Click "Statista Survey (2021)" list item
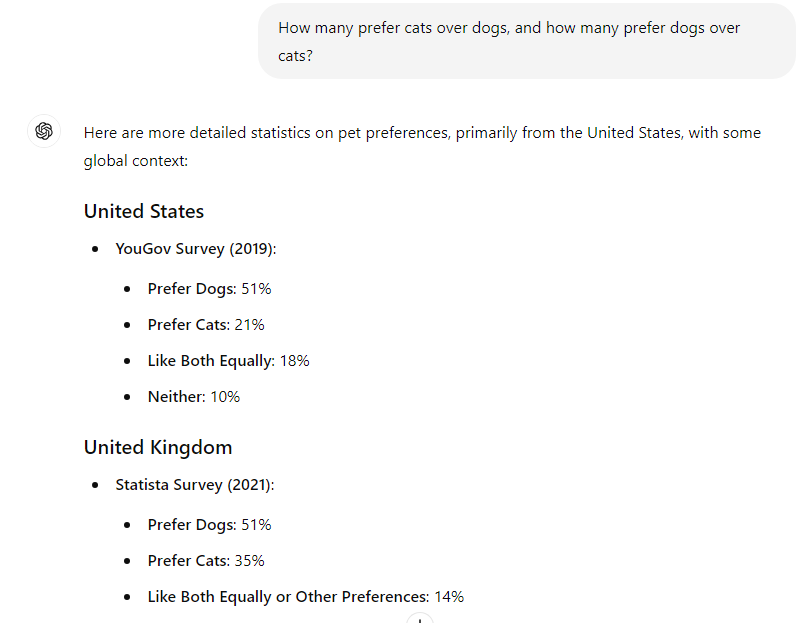 (194, 485)
